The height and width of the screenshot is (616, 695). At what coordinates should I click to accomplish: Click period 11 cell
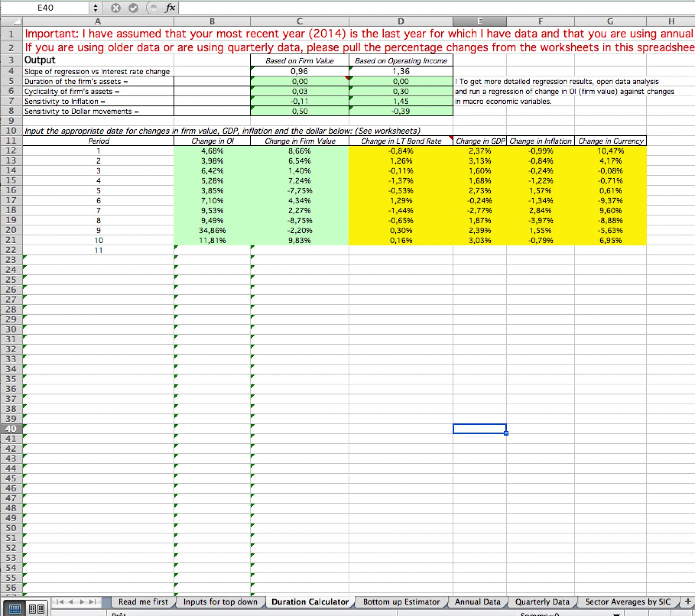(98, 250)
